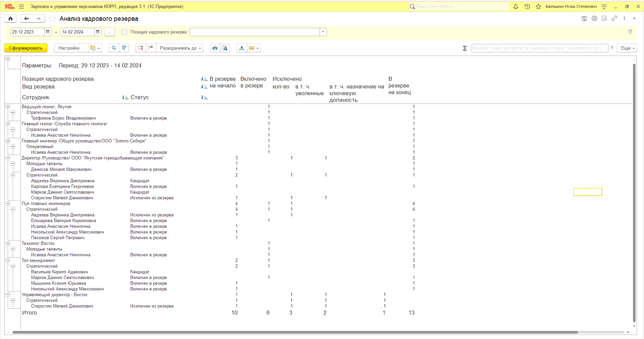Click user name Баклашкин Игорь Степанович
This screenshot has height=339, width=644.
571,6
